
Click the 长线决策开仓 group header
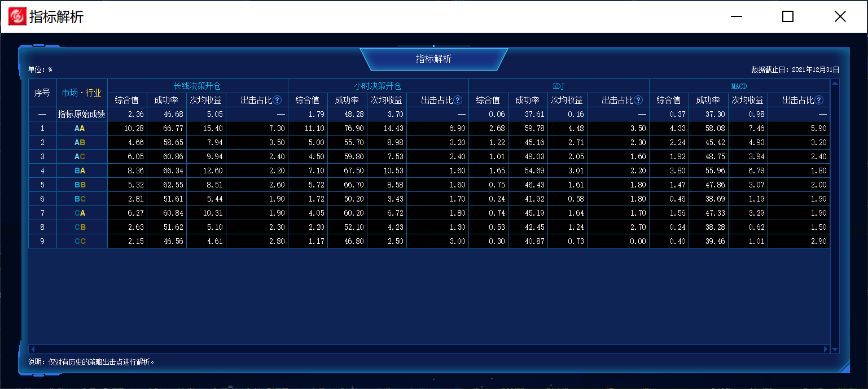click(197, 86)
